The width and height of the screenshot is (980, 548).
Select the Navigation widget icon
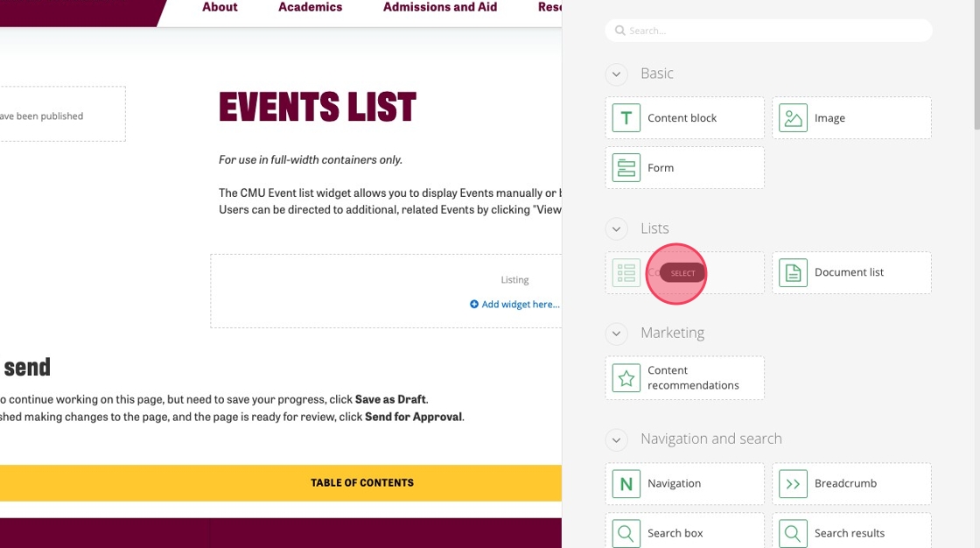tap(626, 483)
